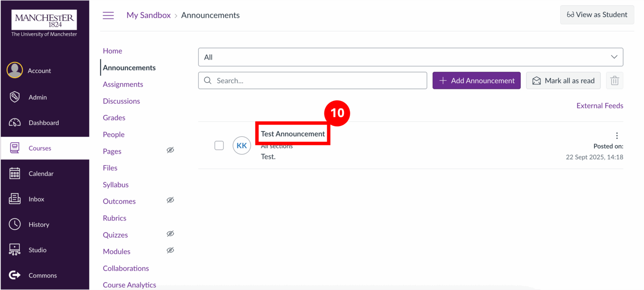Select Courses in the global navigation

click(39, 148)
